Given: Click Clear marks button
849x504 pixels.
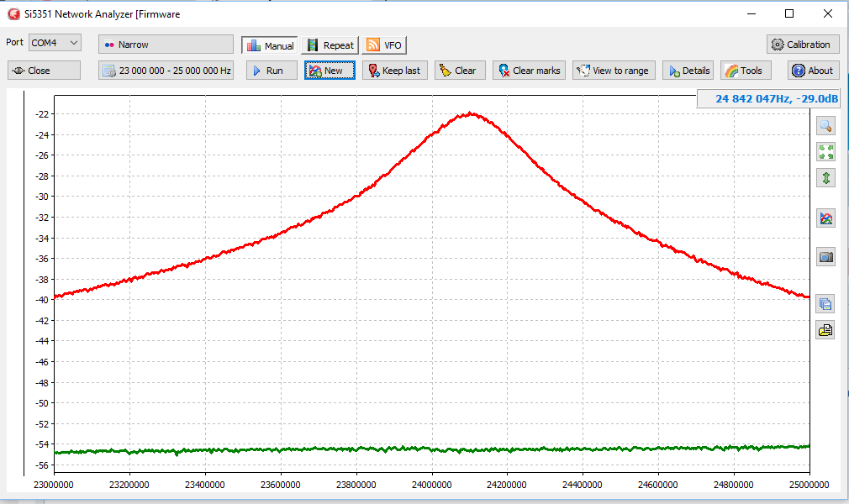Looking at the screenshot, I should (529, 71).
